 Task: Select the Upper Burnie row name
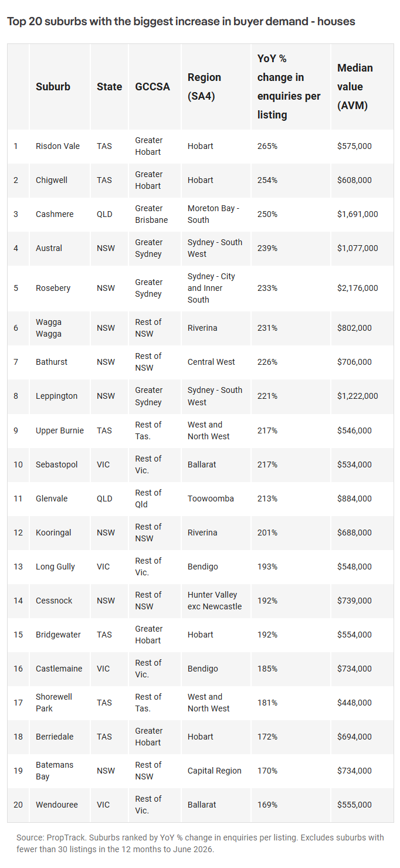(x=60, y=430)
